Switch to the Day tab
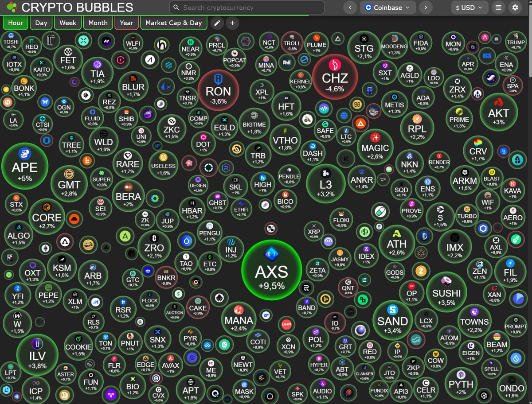The height and width of the screenshot is (404, 532). [x=41, y=23]
